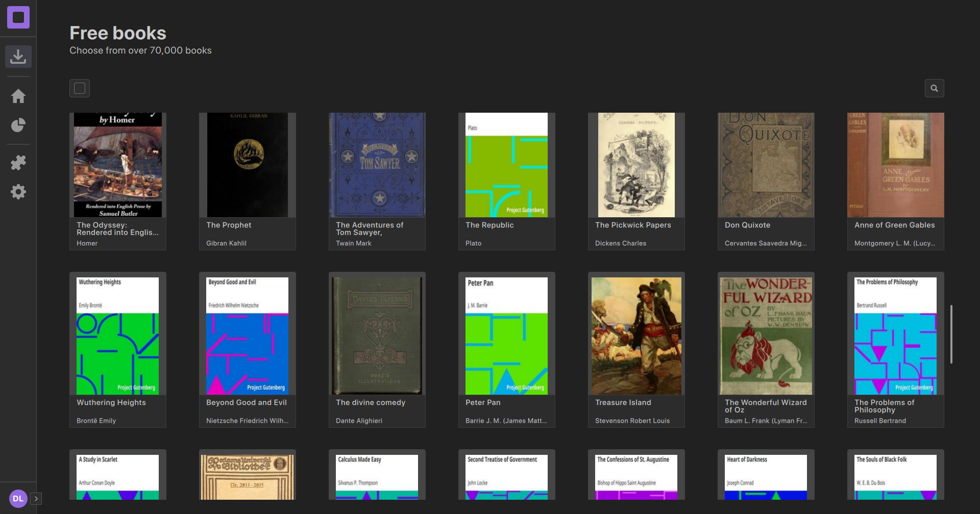980x514 pixels.
Task: Expand the sidebar with the chevron arrow
Action: (x=36, y=499)
